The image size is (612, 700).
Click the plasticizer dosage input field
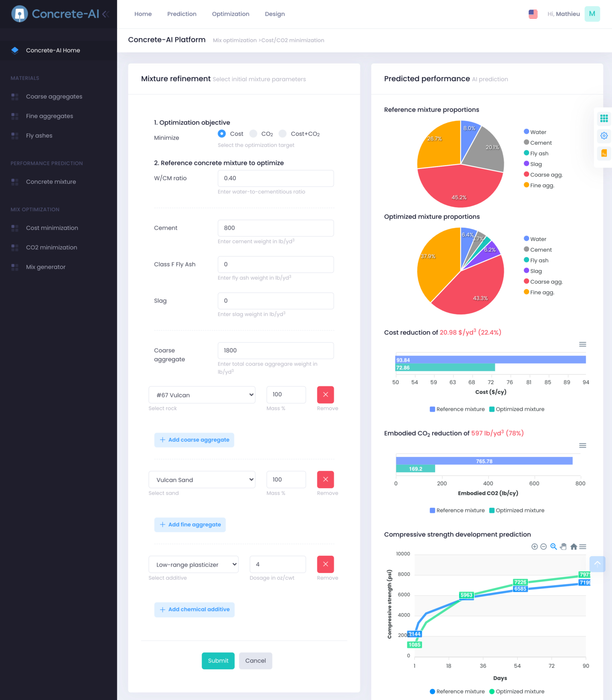278,564
